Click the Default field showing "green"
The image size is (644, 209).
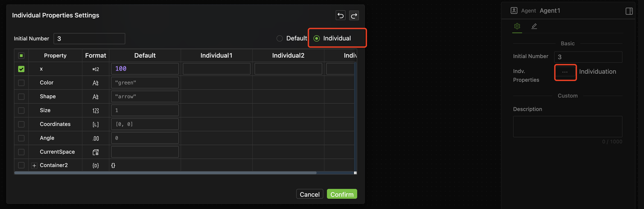coord(145,83)
